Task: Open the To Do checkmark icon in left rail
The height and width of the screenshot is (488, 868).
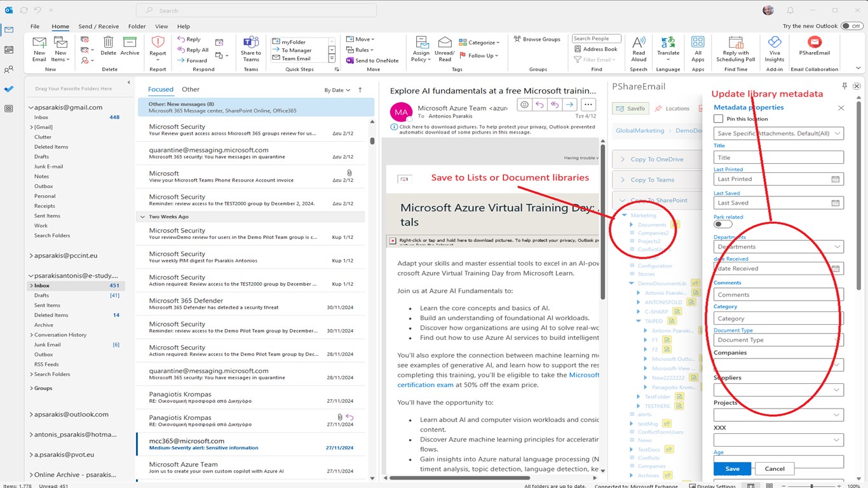Action: pyautogui.click(x=9, y=89)
